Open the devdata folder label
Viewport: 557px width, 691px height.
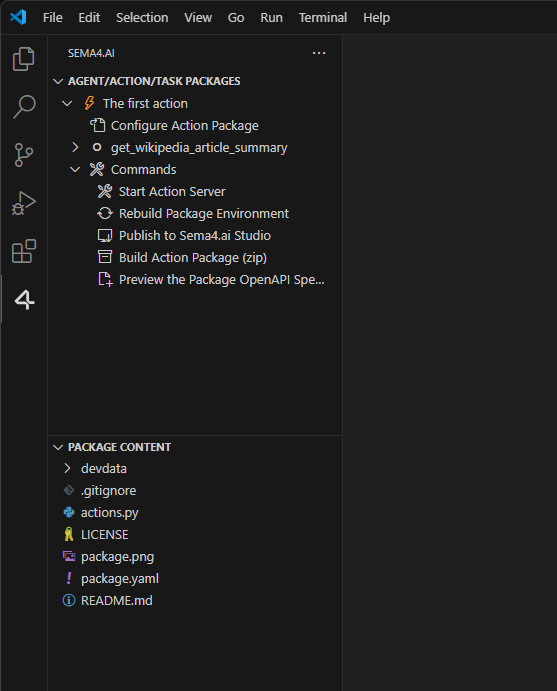[104, 468]
